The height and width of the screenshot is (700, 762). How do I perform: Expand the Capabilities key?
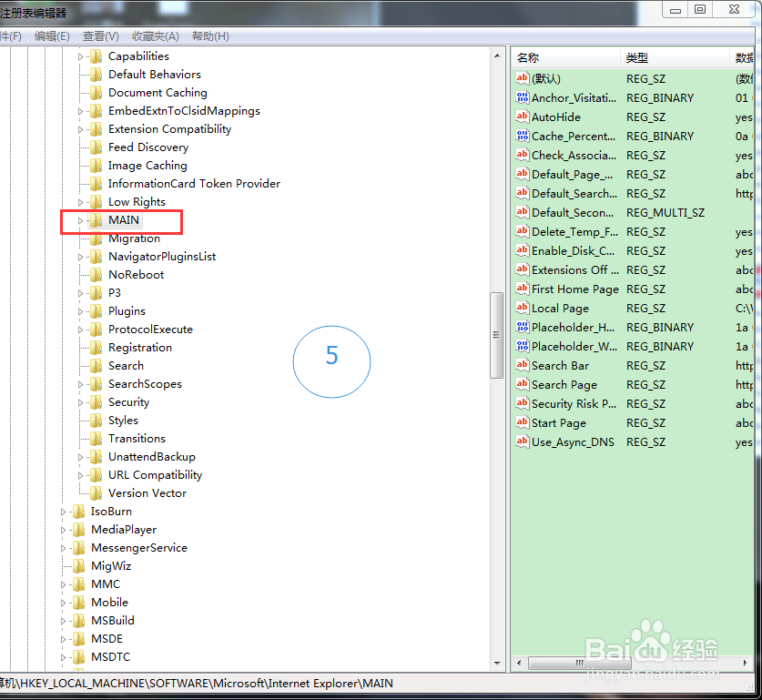(x=80, y=56)
